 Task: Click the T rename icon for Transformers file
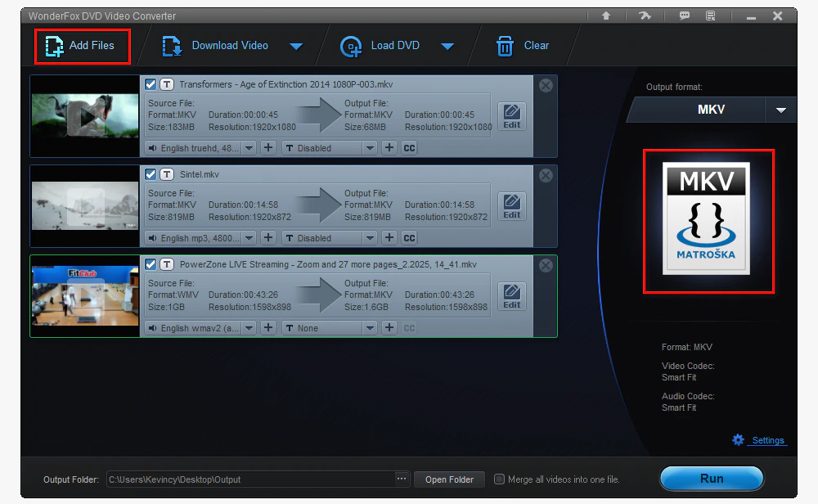coord(167,84)
